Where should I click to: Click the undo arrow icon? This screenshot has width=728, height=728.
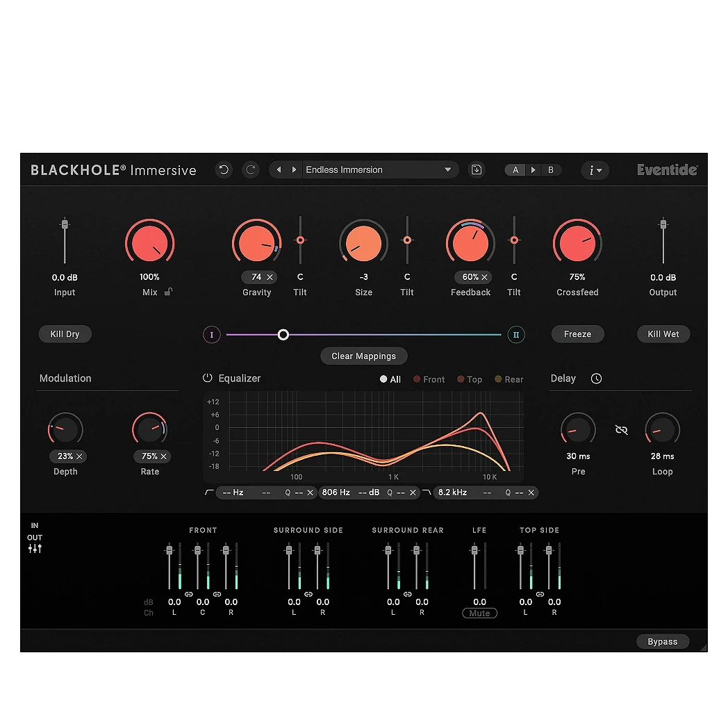coord(224,169)
